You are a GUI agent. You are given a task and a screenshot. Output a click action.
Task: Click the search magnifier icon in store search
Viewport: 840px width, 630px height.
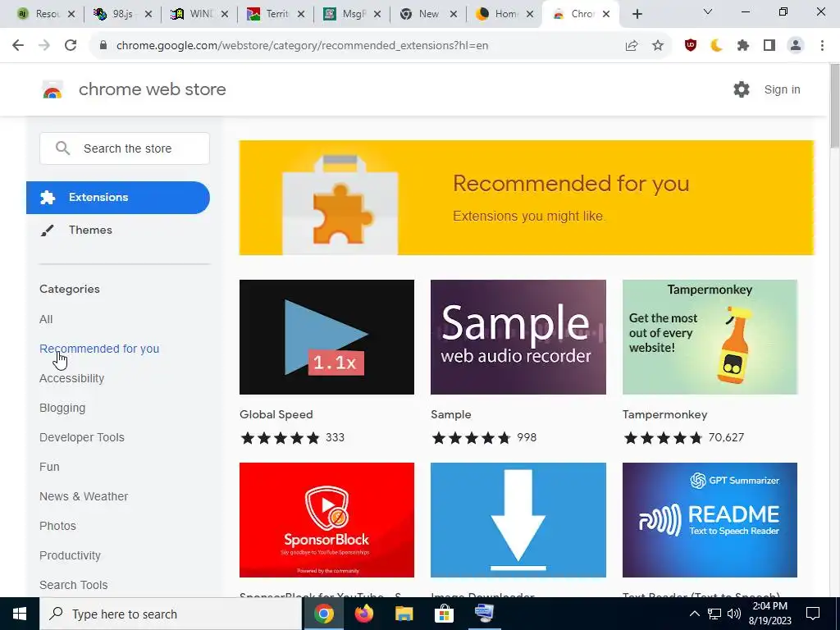click(62, 148)
